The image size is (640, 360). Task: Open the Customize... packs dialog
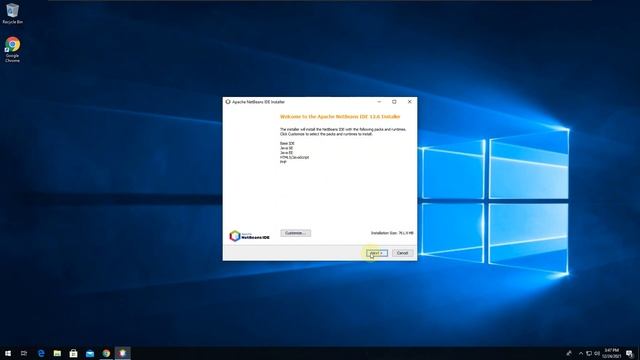tap(296, 233)
